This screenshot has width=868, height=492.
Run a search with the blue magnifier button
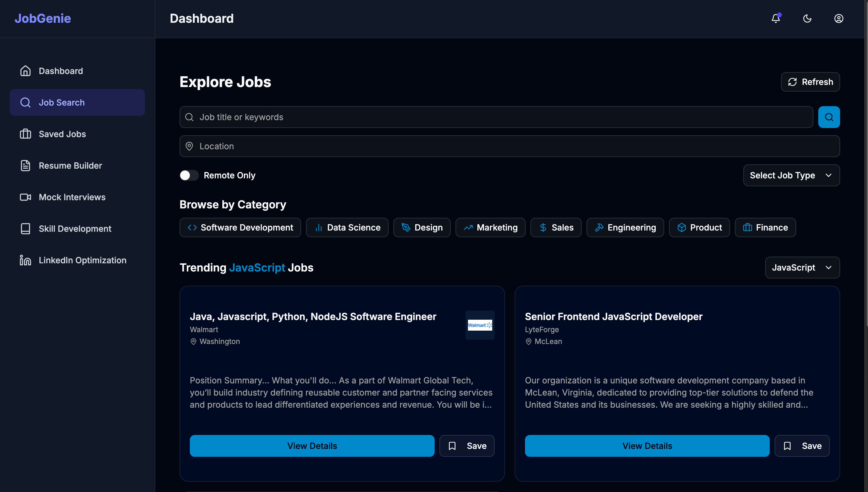[829, 117]
